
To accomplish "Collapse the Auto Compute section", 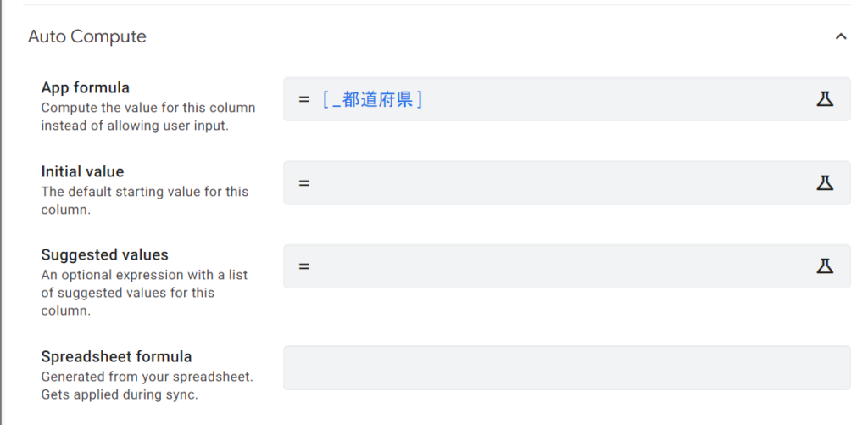I will tap(840, 36).
